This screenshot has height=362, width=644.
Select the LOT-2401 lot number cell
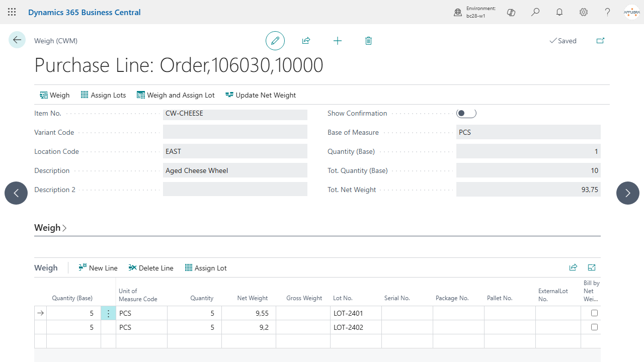coord(356,313)
